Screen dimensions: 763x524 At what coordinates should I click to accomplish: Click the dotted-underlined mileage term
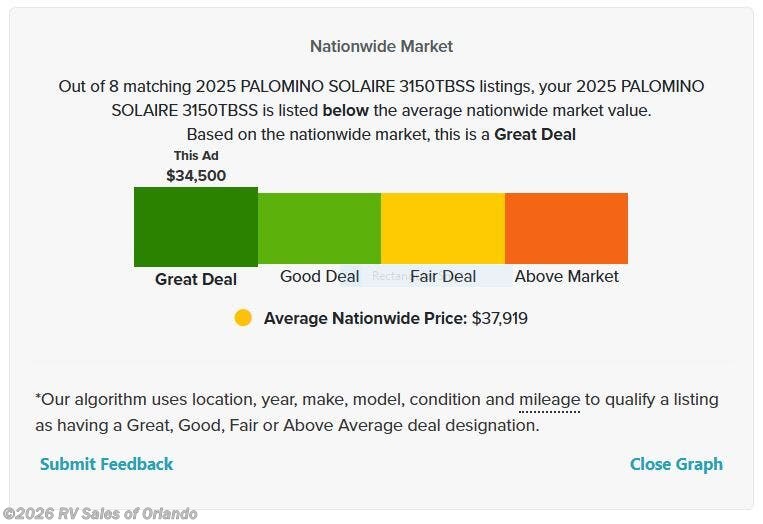click(549, 400)
